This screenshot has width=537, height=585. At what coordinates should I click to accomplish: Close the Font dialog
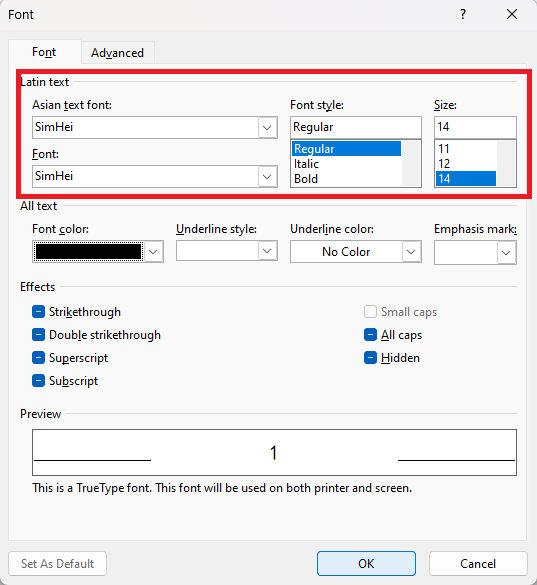tap(512, 14)
